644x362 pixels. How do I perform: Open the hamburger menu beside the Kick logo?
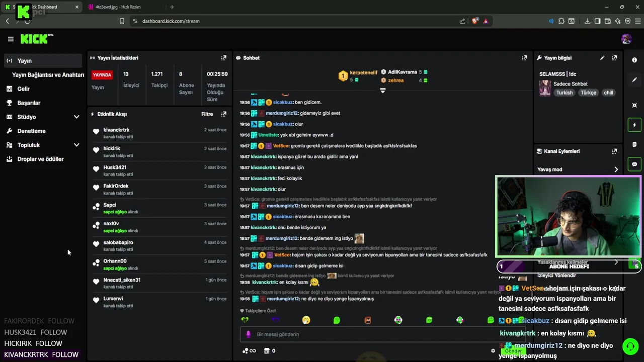(x=11, y=39)
